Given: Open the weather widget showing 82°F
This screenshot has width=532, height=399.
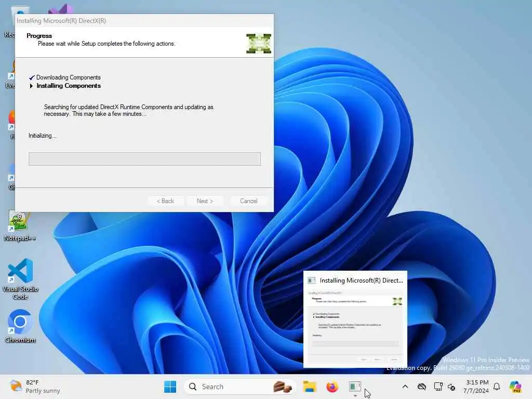Looking at the screenshot, I should pos(35,387).
